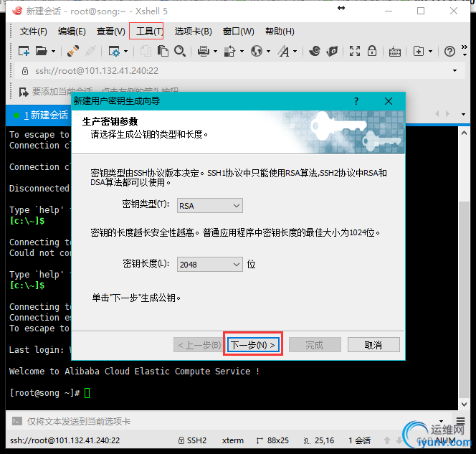476x454 pixels.
Task: Click the add current session arrow icon
Action: click(x=24, y=92)
